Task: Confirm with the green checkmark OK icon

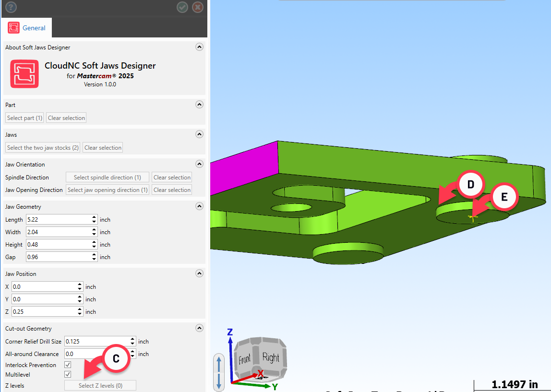Action: coord(182,7)
